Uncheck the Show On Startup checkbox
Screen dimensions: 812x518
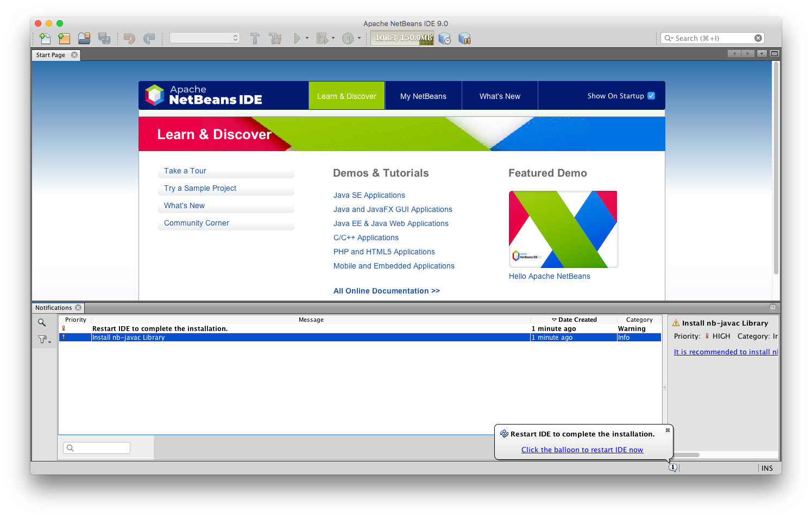(651, 95)
